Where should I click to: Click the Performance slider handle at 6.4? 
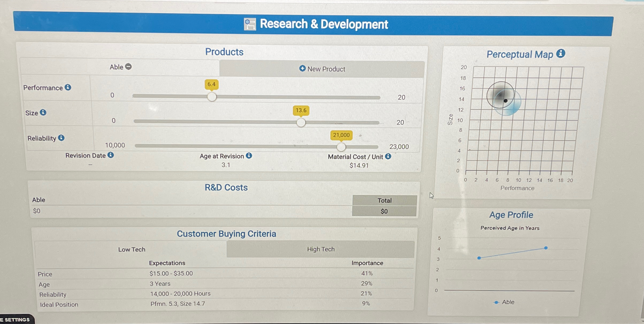[211, 97]
